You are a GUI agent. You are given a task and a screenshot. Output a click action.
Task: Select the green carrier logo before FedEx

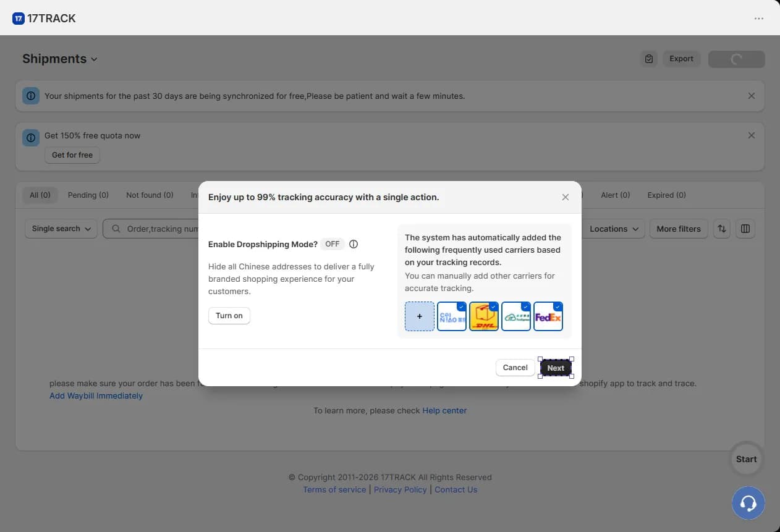pos(516,316)
